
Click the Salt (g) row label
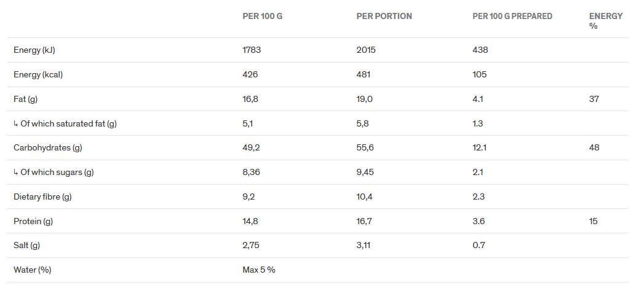coord(27,245)
